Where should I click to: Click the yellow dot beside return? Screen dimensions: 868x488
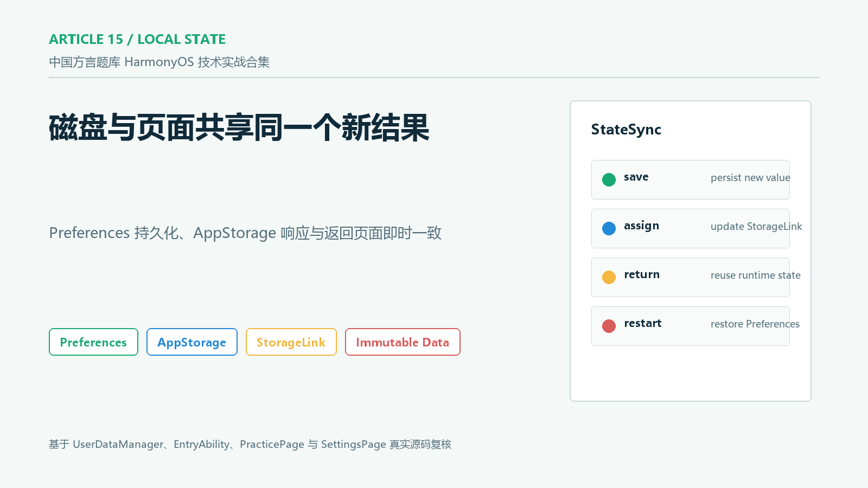coord(609,277)
